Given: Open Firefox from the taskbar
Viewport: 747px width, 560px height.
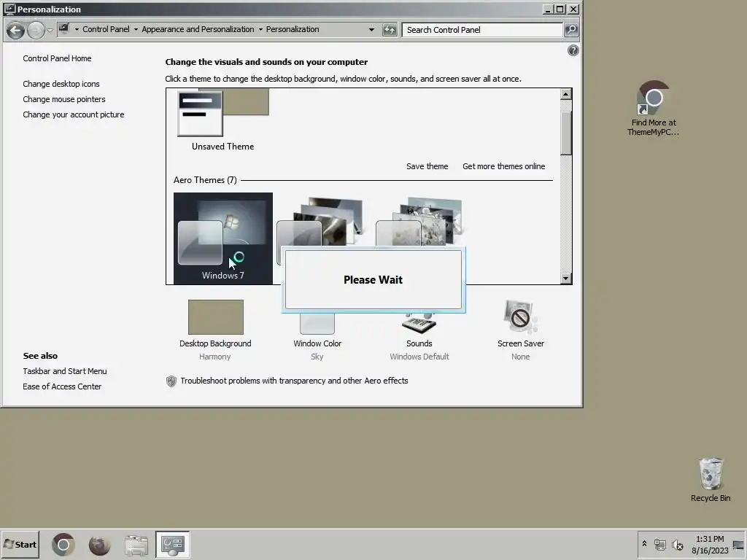Looking at the screenshot, I should click(99, 545).
